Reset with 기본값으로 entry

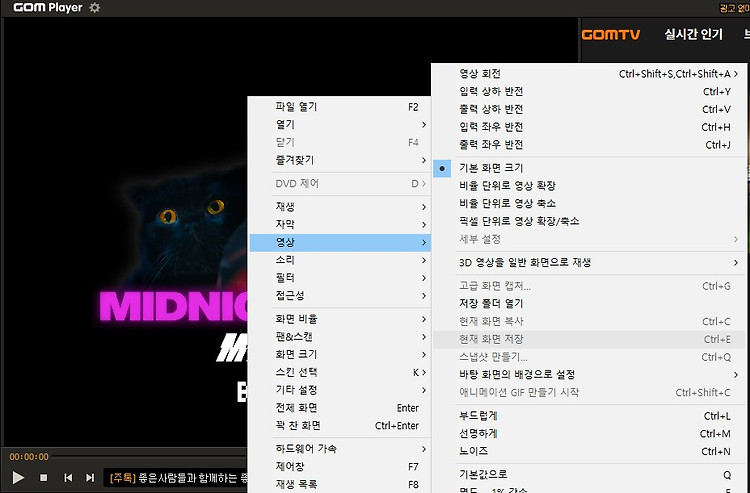pos(589,474)
